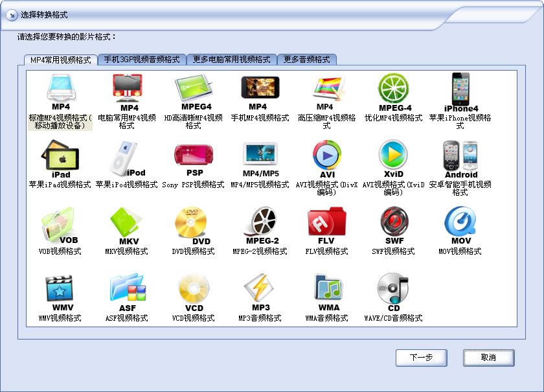Select the iPhone4 video format icon
Viewport: 544px width, 392px height.
pyautogui.click(x=460, y=93)
